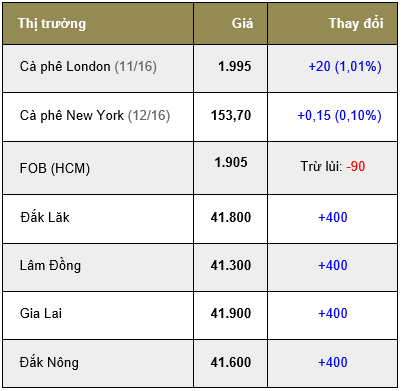The width and height of the screenshot is (401, 391).
Task: Click the +0,15 (0,10%) change value
Action: (339, 116)
